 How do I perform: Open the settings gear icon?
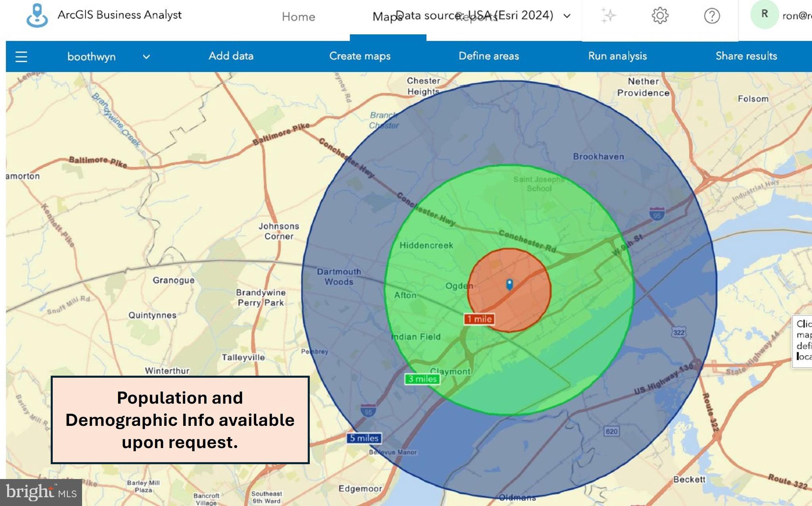coord(660,16)
